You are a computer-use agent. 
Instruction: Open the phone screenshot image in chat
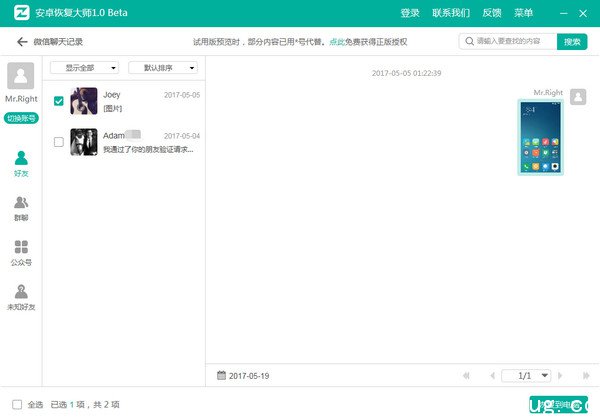coord(540,137)
